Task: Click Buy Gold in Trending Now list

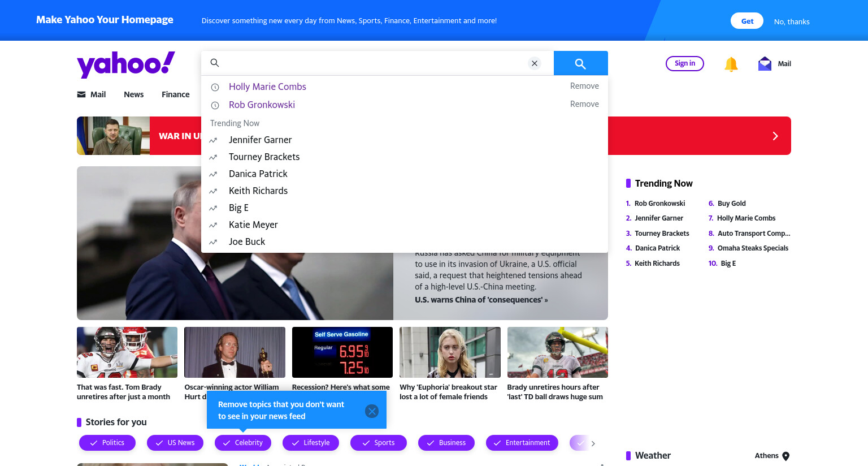Action: pyautogui.click(x=732, y=203)
